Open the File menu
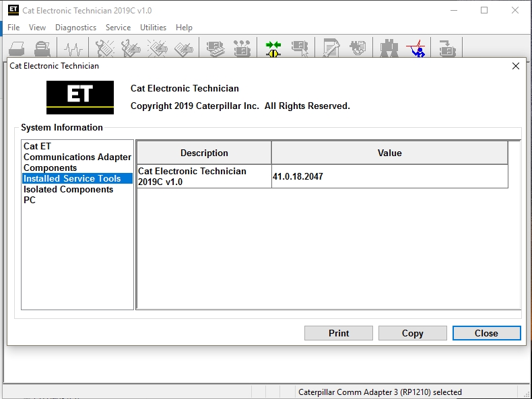532x399 pixels. pyautogui.click(x=13, y=28)
